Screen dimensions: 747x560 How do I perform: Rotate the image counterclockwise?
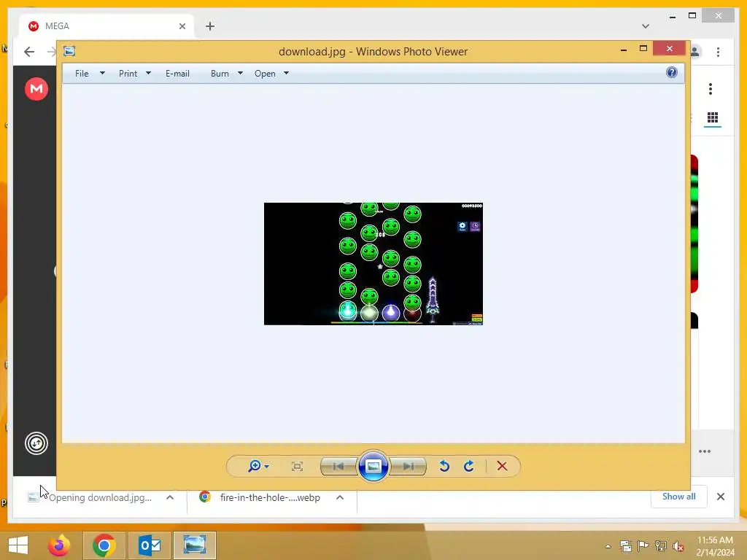click(444, 466)
